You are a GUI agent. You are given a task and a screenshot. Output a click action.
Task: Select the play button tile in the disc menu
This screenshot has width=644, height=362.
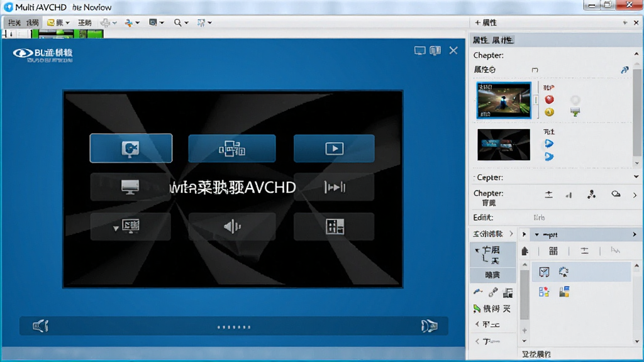[334, 148]
